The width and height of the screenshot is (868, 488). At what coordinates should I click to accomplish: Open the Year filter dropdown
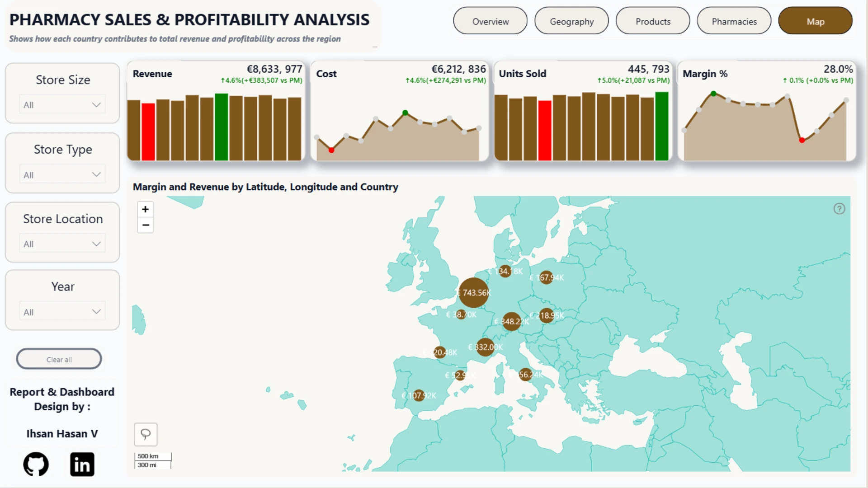coord(62,312)
